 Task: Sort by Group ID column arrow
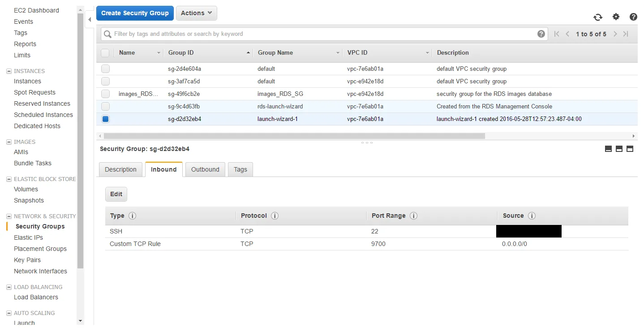[x=249, y=53]
